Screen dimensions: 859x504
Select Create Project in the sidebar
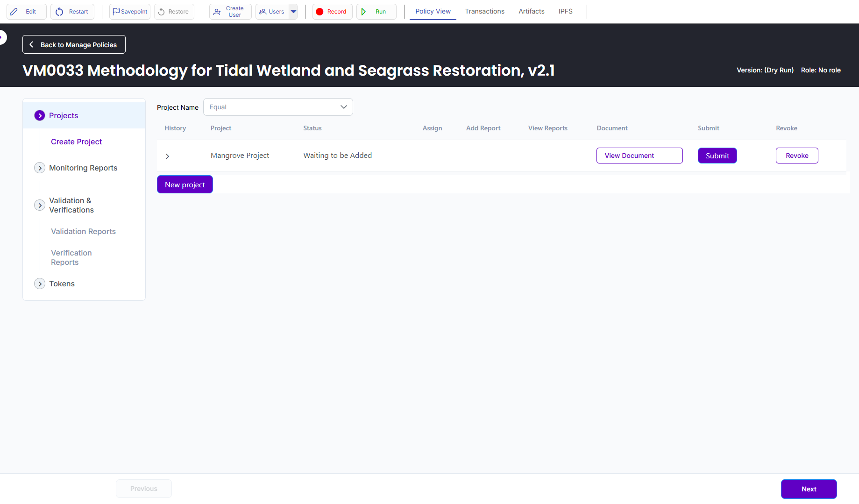point(76,142)
